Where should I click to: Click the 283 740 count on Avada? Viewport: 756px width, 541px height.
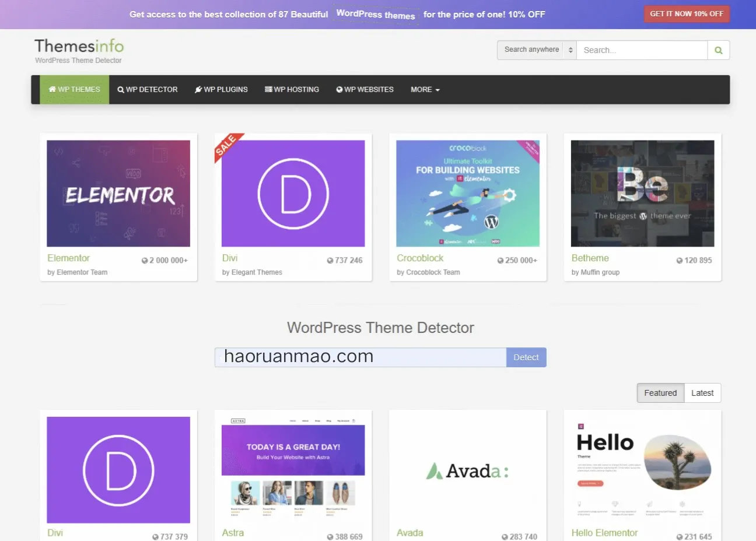519,536
